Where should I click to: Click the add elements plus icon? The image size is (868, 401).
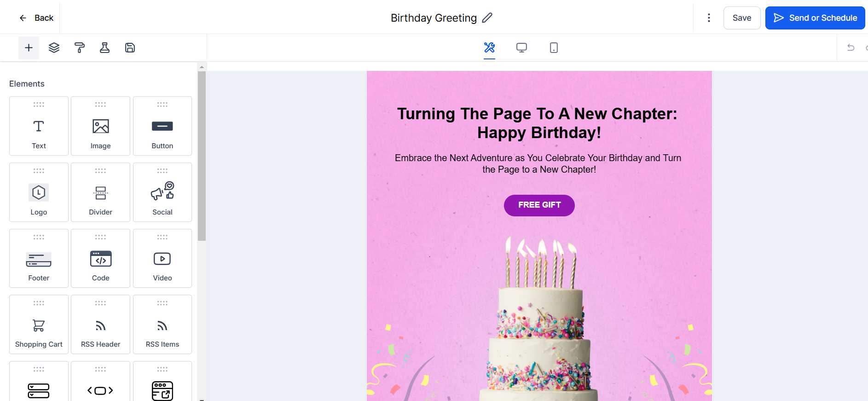[x=29, y=48]
